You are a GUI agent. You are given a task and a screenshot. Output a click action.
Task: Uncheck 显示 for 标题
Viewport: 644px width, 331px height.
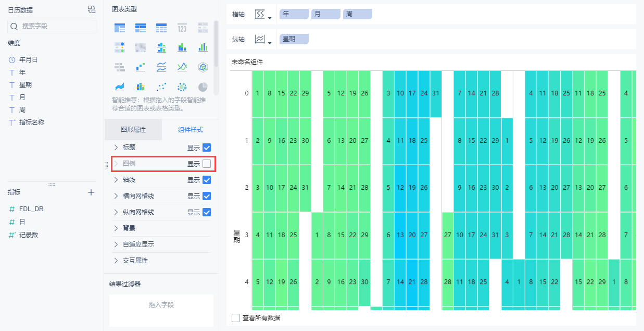pyautogui.click(x=207, y=148)
